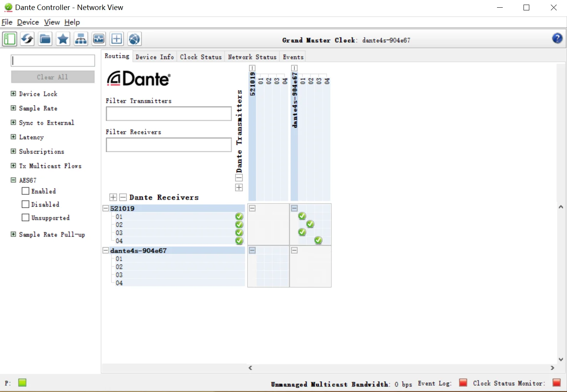567x392 pixels.
Task: Click the subscription checkmark for receiver 01
Action: click(239, 216)
